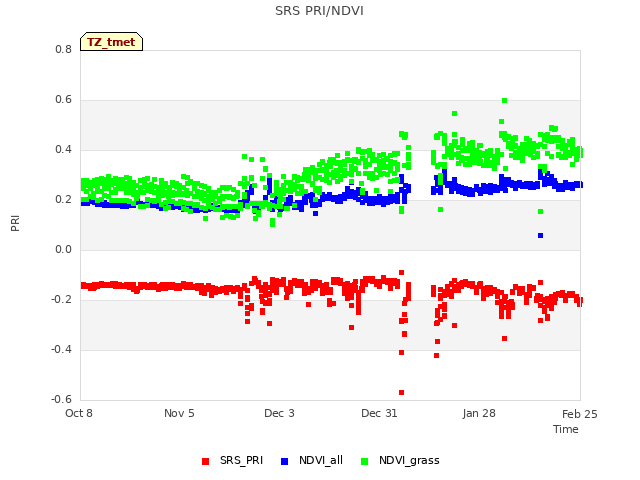Click the highest green point at 0.6

tap(504, 100)
